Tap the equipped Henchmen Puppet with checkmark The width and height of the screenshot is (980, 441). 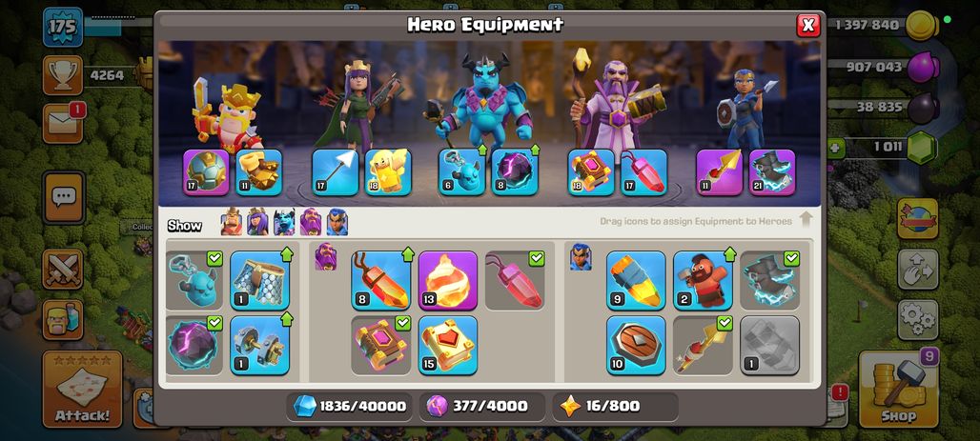click(x=194, y=280)
